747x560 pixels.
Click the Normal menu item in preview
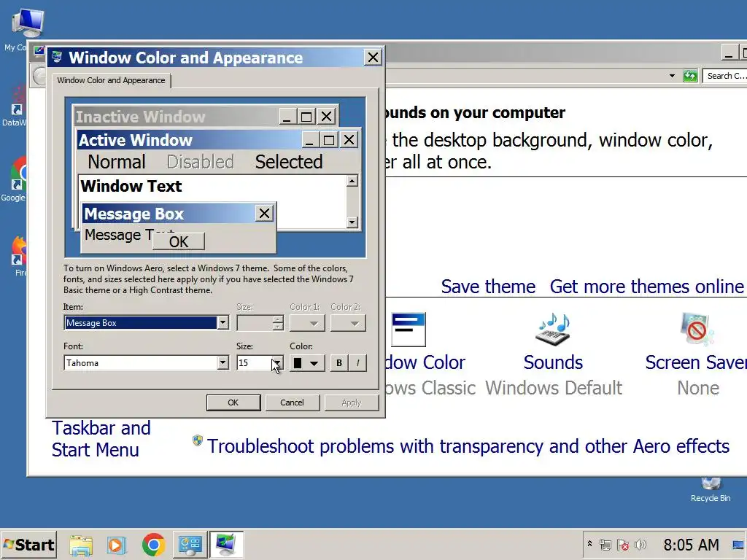tap(117, 162)
